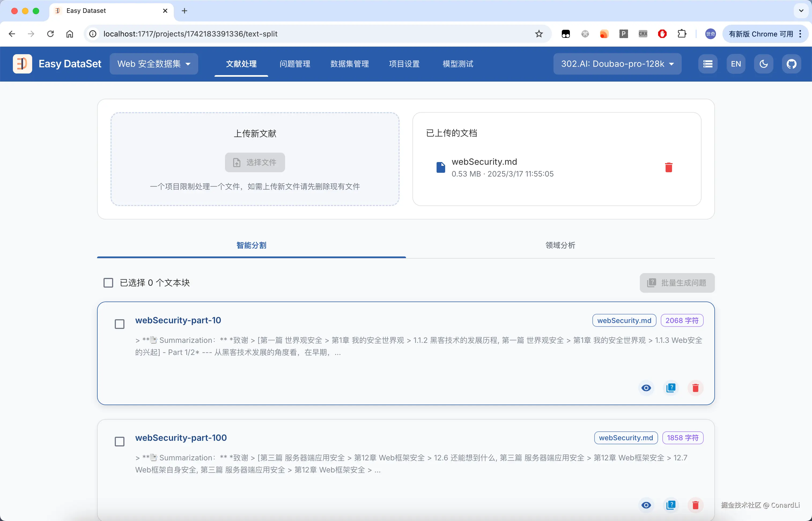Switch to the 领域分析 tab
The width and height of the screenshot is (812, 521).
click(x=560, y=245)
